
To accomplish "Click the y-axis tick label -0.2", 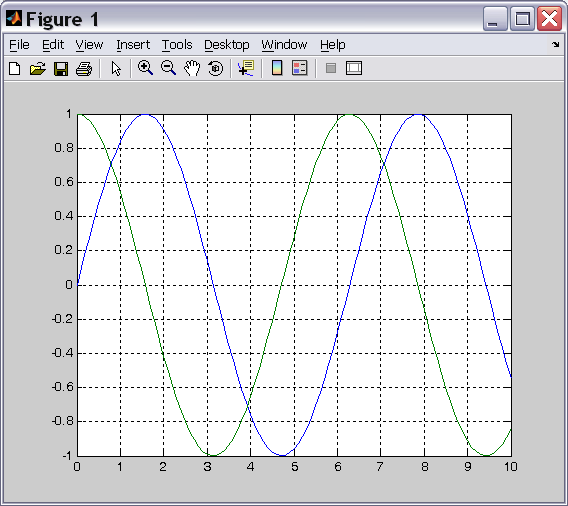I will [x=63, y=319].
